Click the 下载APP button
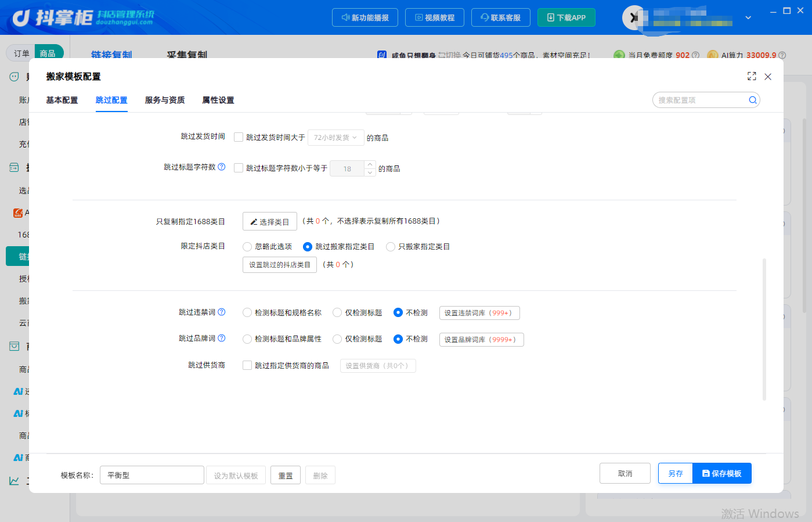The width and height of the screenshot is (812, 522). point(566,17)
